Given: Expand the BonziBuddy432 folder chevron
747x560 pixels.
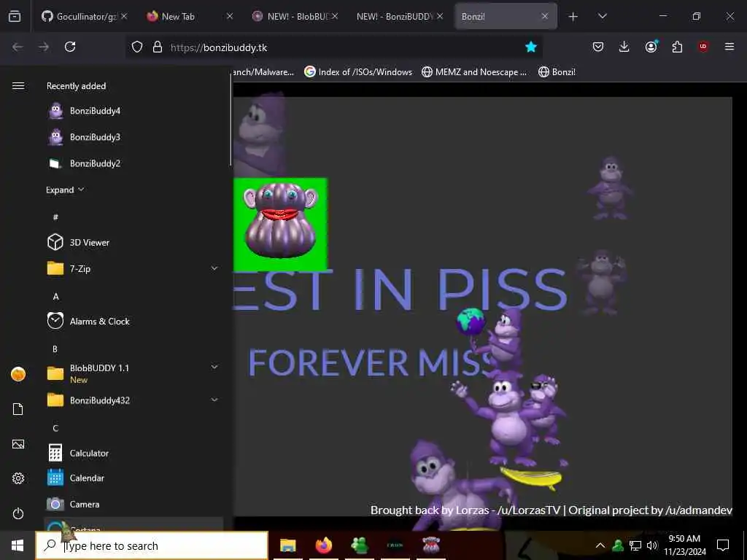Looking at the screenshot, I should [214, 400].
